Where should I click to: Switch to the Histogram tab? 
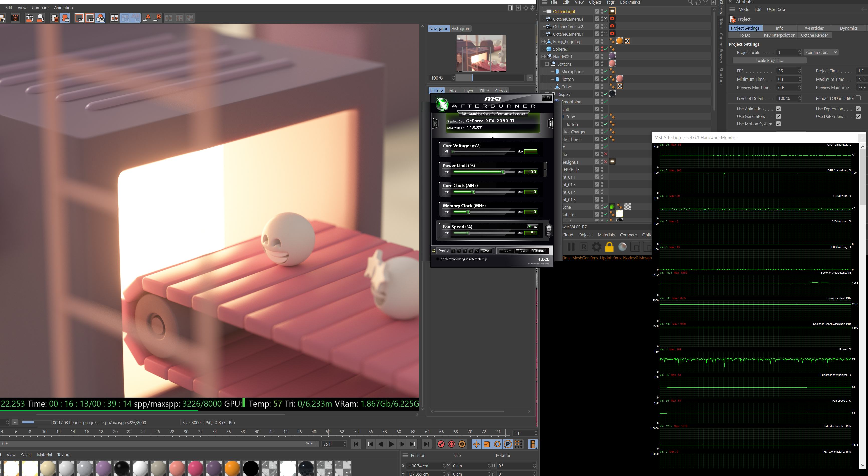tap(461, 29)
